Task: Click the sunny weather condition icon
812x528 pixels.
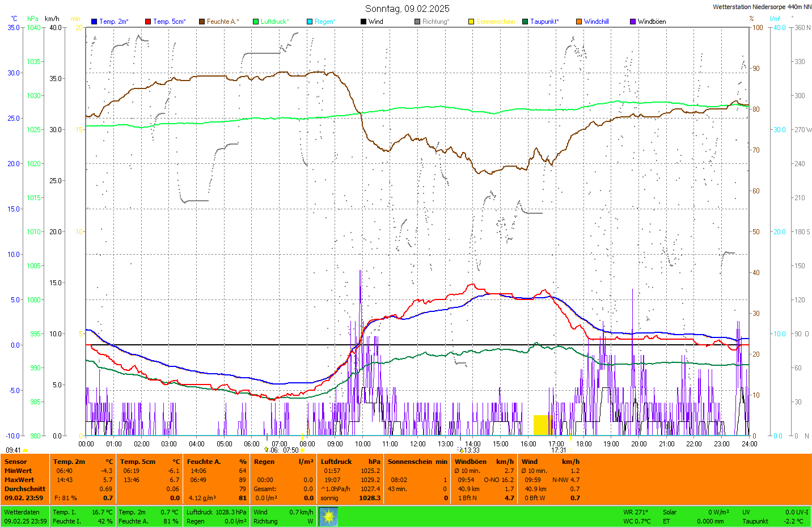Action: (328, 516)
